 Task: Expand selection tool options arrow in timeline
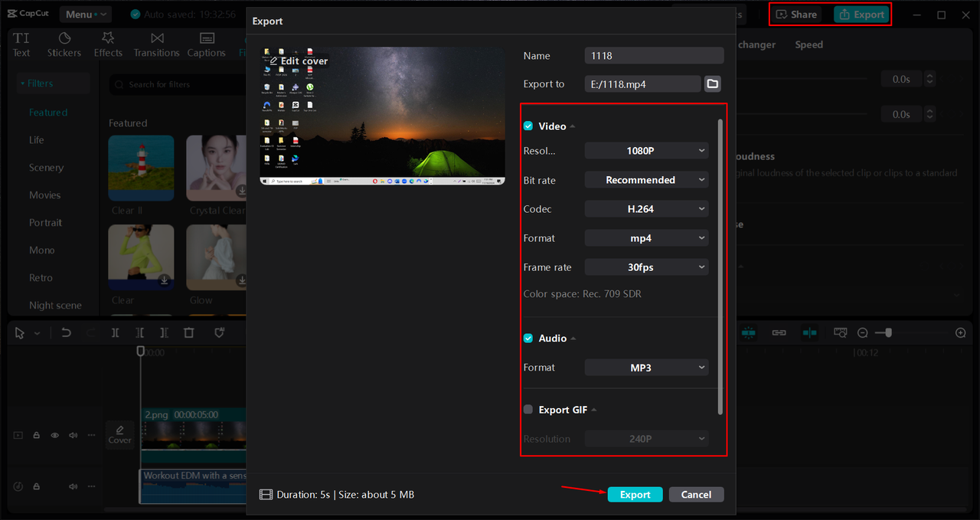pos(38,333)
